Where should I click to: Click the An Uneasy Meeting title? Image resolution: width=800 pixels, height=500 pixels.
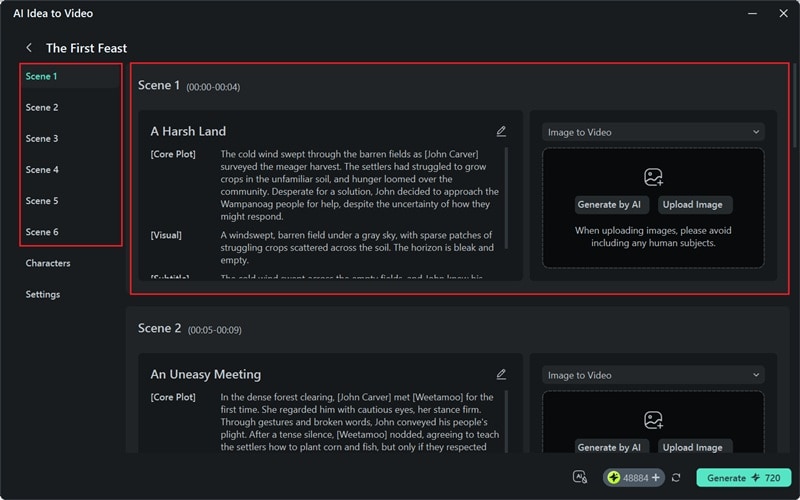coord(206,374)
